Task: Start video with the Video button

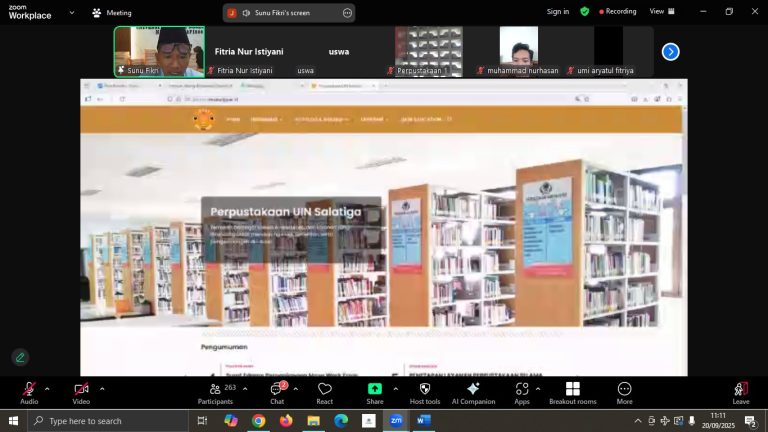Action: [81, 393]
